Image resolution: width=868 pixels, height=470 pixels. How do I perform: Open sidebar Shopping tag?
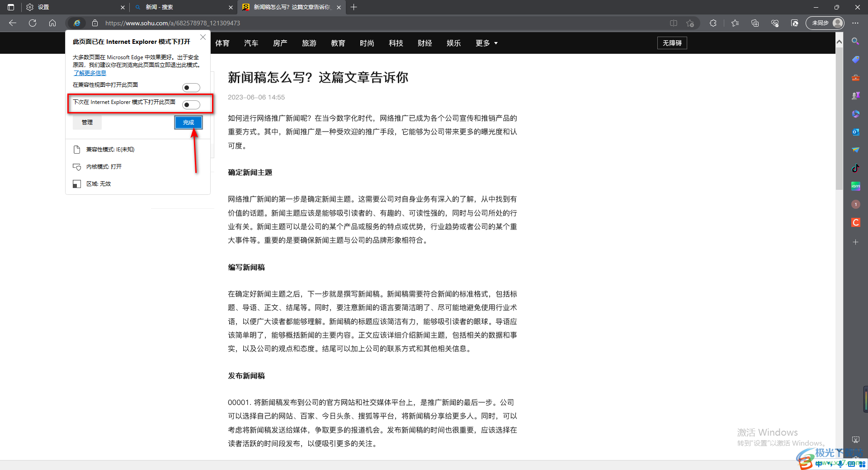[855, 59]
